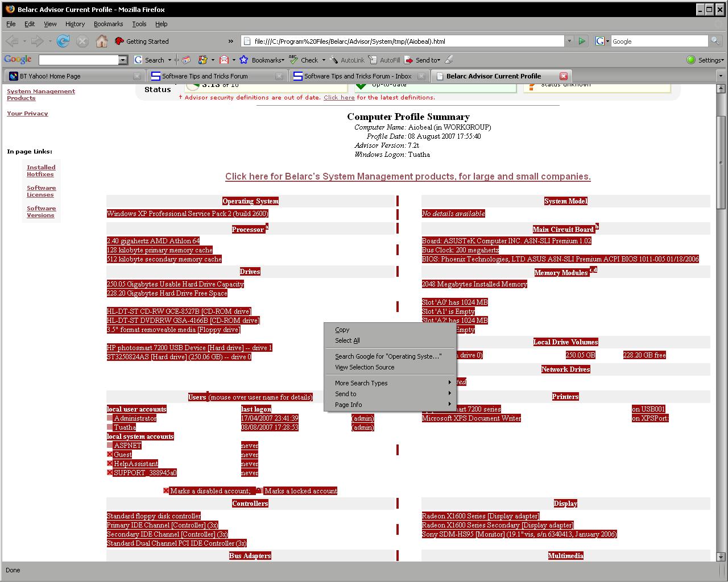The height and width of the screenshot is (582, 728).
Task: Close the Belarc Advisor Current Profile tab
Action: (564, 76)
